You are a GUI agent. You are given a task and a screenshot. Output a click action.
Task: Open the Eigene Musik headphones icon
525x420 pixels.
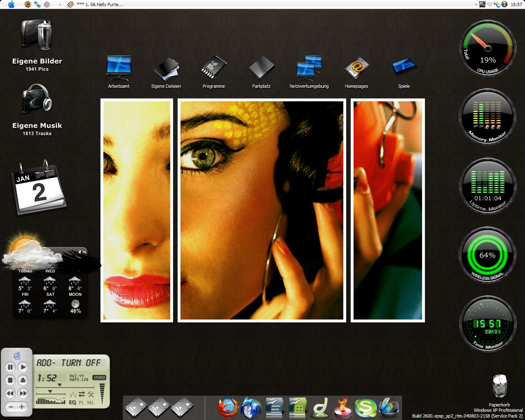pyautogui.click(x=36, y=100)
